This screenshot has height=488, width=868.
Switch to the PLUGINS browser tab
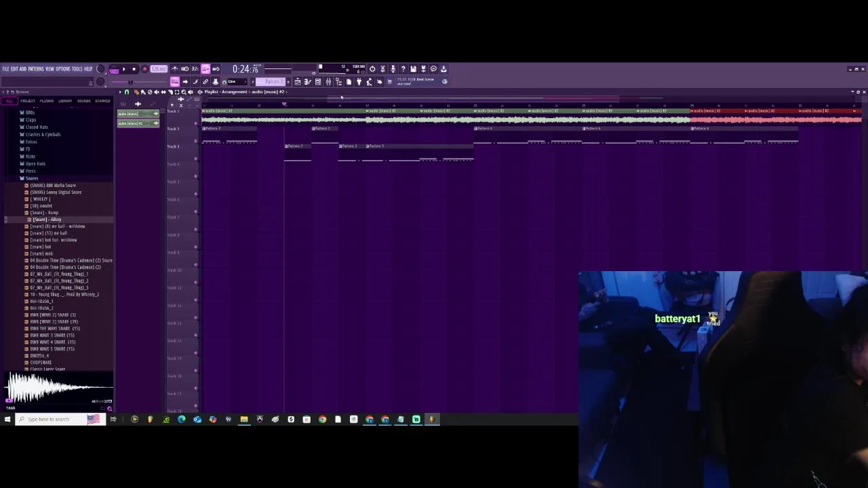point(46,101)
